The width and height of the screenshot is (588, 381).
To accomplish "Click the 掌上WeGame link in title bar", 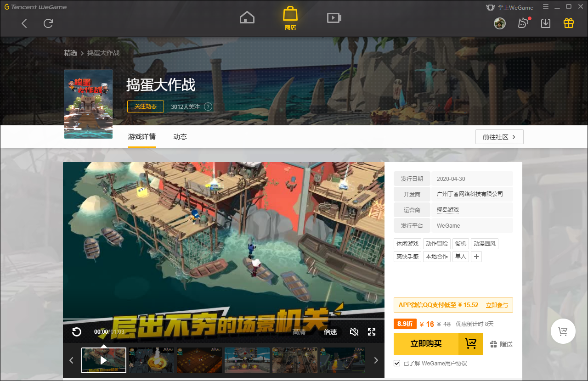I will click(509, 7).
